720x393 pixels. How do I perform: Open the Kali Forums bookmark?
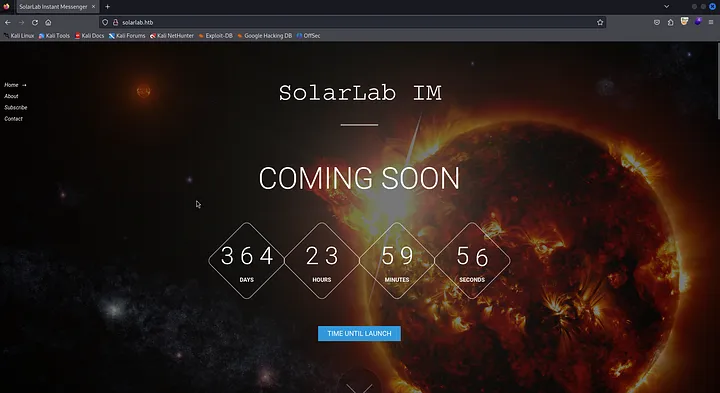pos(127,35)
